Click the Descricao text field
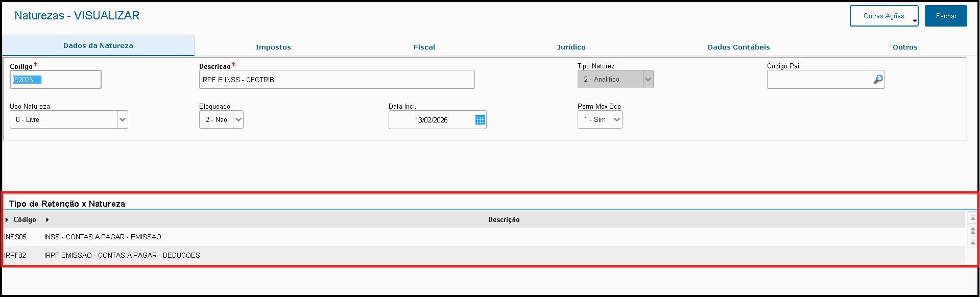The width and height of the screenshot is (980, 297). click(x=337, y=80)
